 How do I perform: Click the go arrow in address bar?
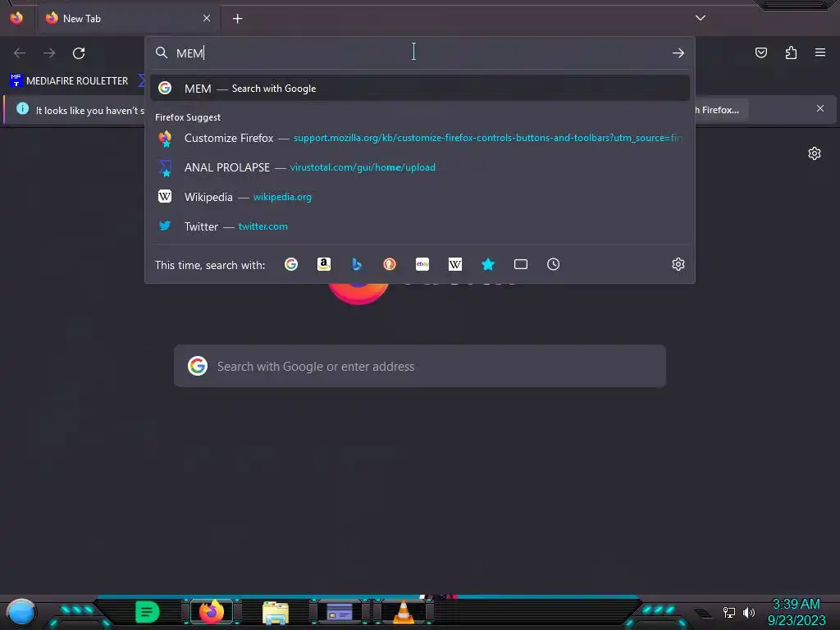(678, 53)
